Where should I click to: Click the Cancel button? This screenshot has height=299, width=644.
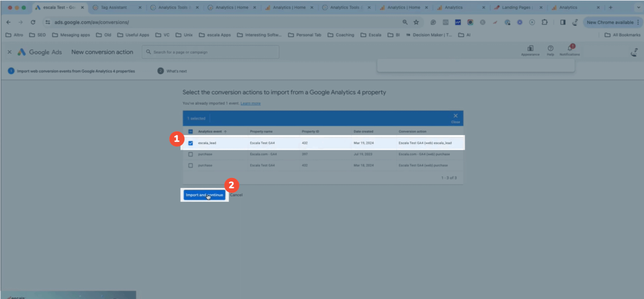[236, 195]
